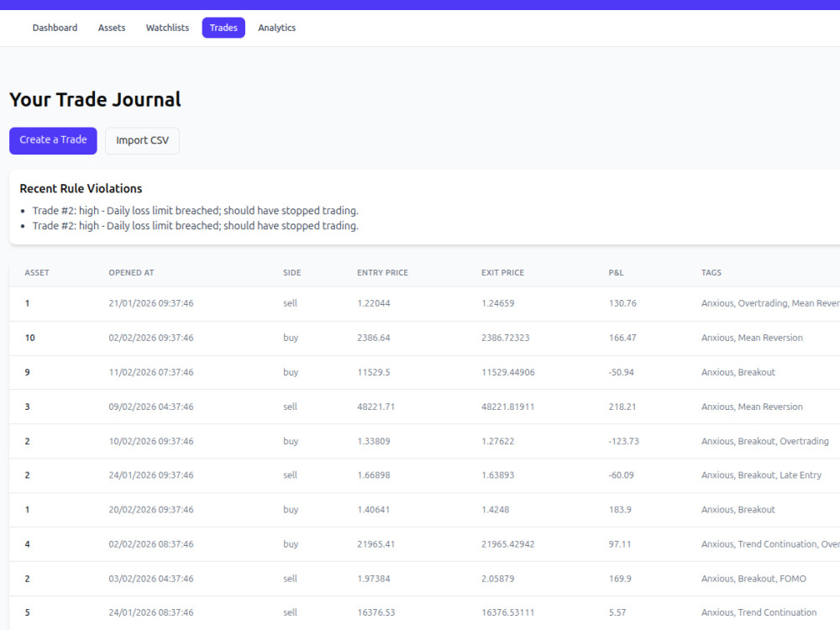Select P&L value 166.47
This screenshot has width=840, height=630.
[622, 338]
